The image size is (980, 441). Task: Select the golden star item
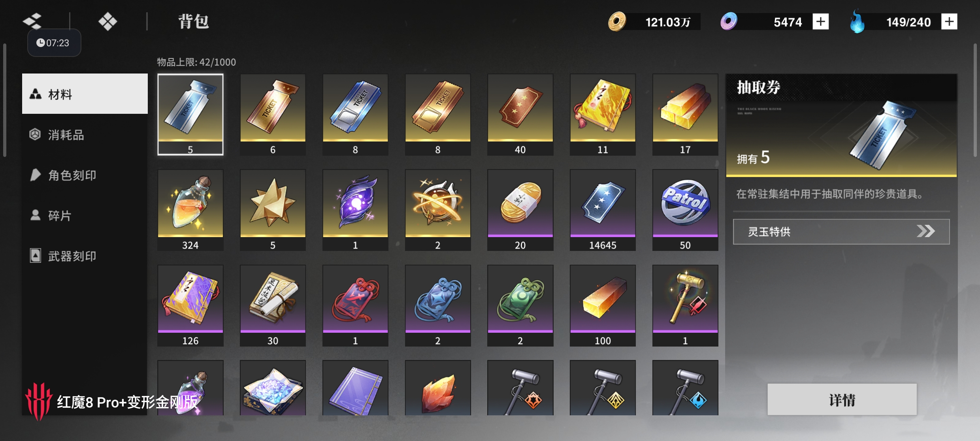pos(273,210)
